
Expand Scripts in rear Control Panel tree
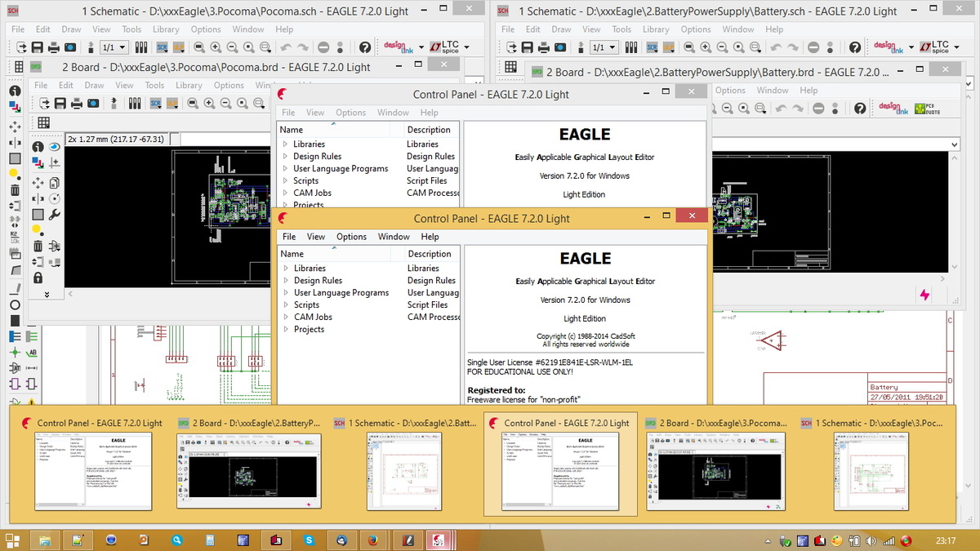[x=285, y=180]
